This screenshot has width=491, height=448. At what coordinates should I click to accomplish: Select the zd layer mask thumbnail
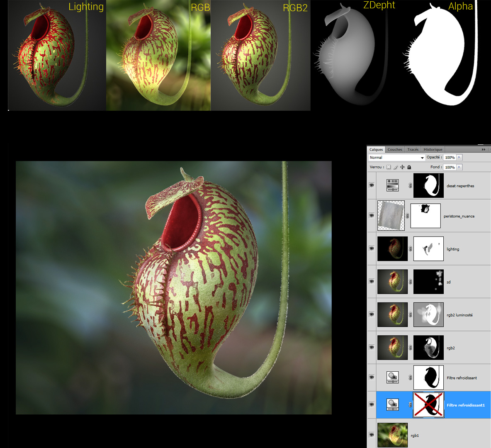click(x=428, y=282)
